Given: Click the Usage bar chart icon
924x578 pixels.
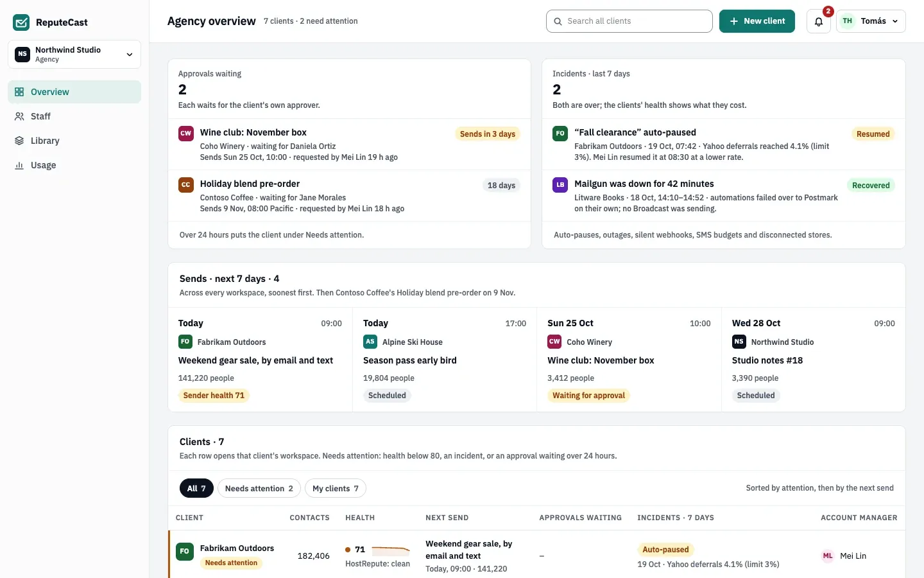Looking at the screenshot, I should click(19, 165).
